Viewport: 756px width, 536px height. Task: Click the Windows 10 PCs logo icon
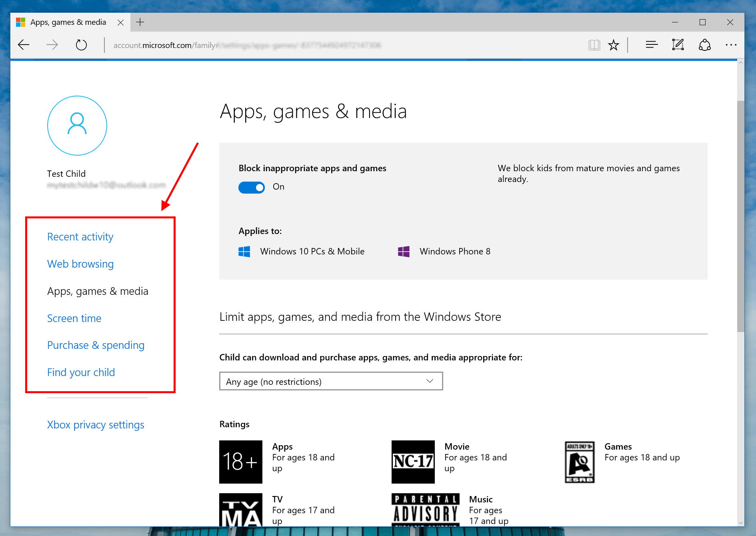244,252
